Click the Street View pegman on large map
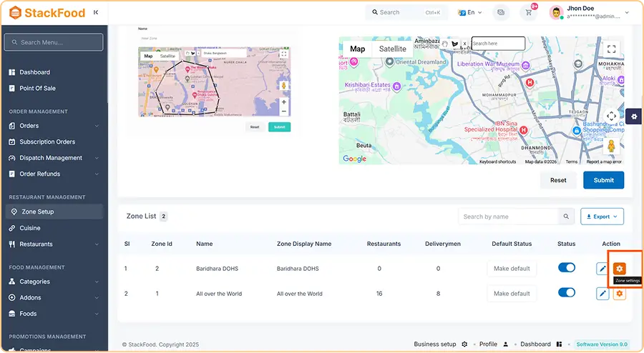 point(611,146)
